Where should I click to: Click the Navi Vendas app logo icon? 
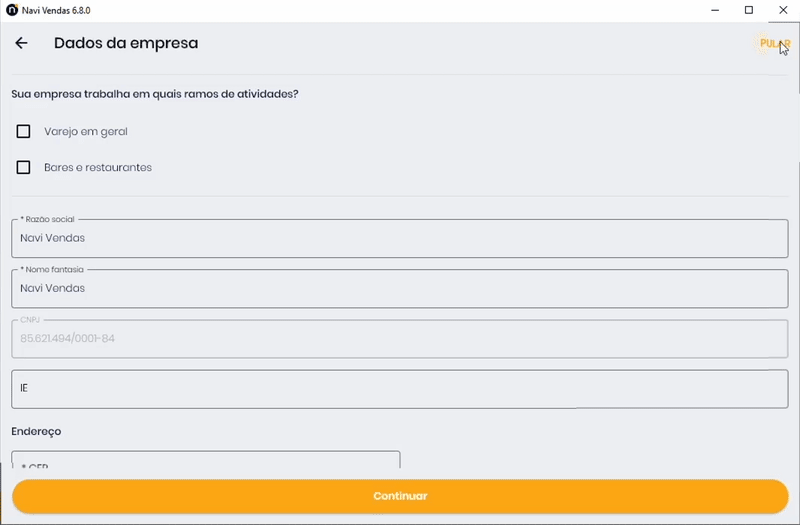tap(11, 10)
